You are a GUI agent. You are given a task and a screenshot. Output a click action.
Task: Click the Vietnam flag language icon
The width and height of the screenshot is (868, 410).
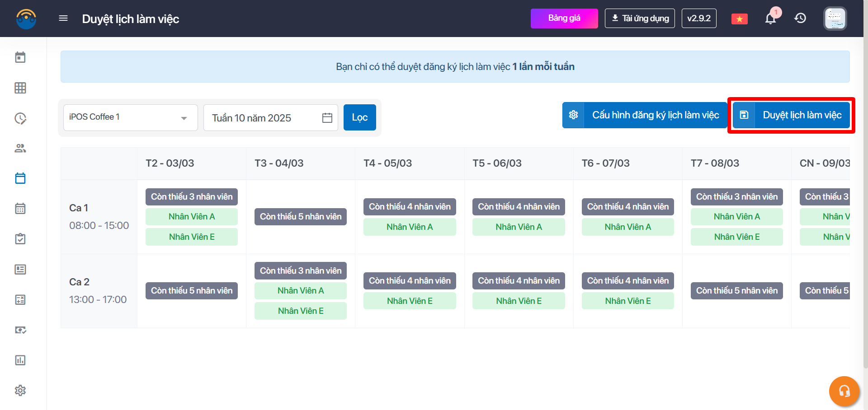pos(739,19)
